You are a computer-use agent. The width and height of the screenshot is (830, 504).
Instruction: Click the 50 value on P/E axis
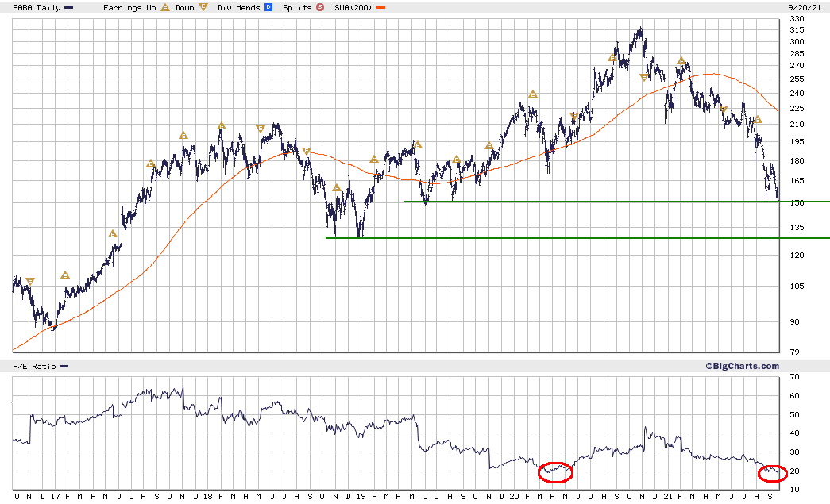(794, 414)
